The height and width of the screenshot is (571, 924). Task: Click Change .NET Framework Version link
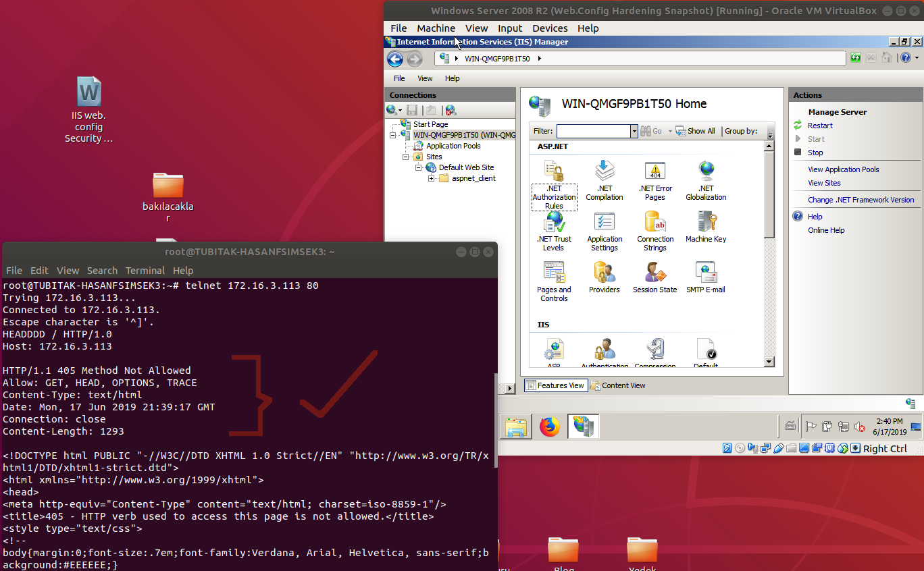pyautogui.click(x=861, y=200)
